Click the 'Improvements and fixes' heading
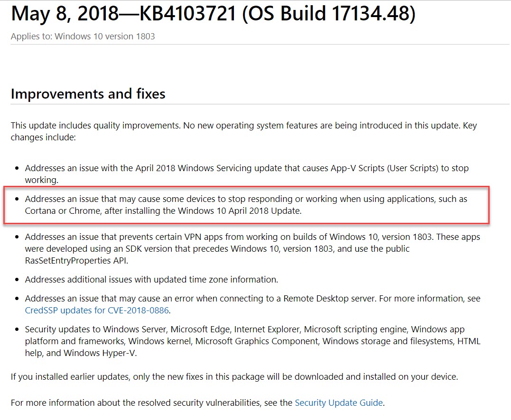The width and height of the screenshot is (511, 420). [88, 94]
